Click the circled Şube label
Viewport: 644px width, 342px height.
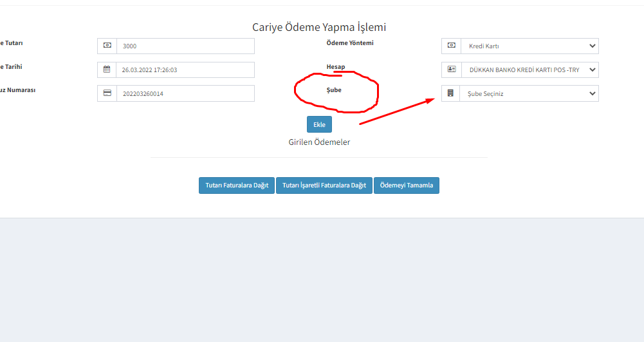pyautogui.click(x=334, y=90)
